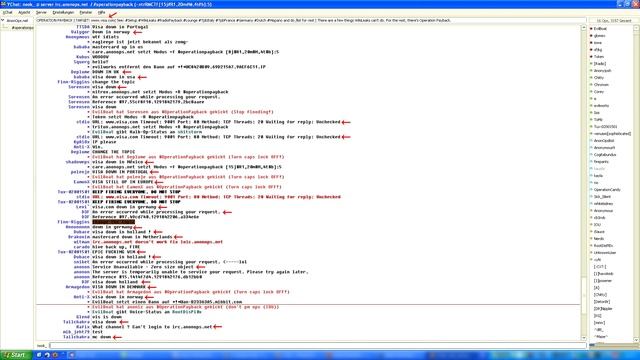
Task: Open the Fenster menu
Action: (x=85, y=13)
